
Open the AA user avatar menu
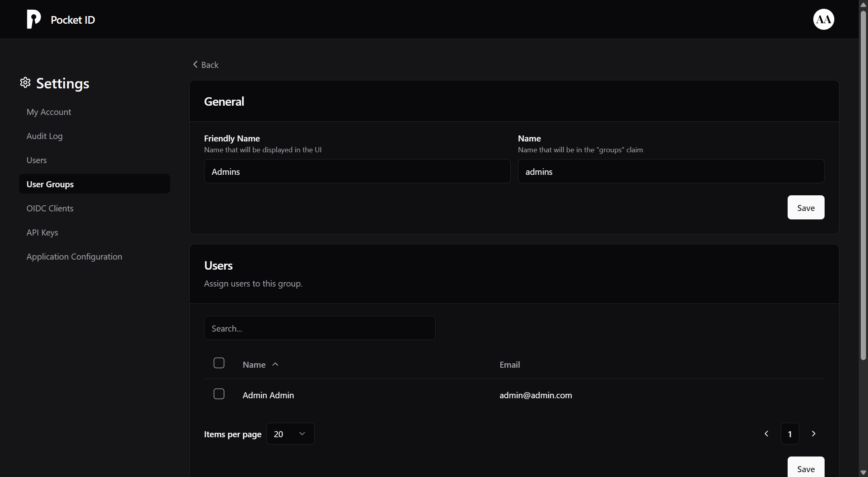point(823,19)
